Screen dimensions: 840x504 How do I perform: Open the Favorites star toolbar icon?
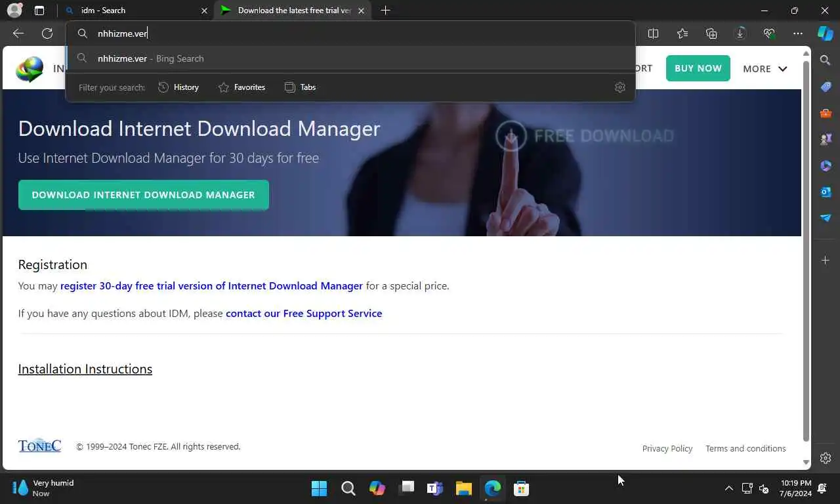682,33
